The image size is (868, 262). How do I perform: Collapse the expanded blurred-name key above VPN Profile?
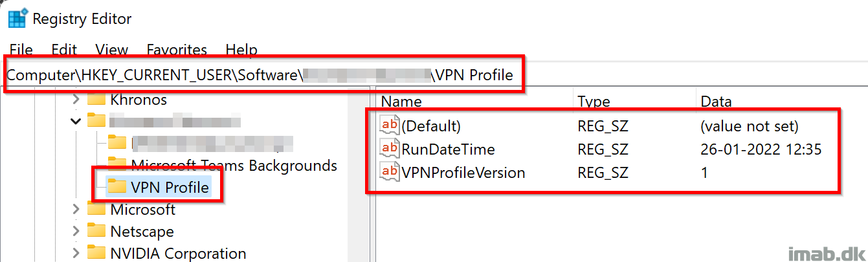pyautogui.click(x=76, y=120)
